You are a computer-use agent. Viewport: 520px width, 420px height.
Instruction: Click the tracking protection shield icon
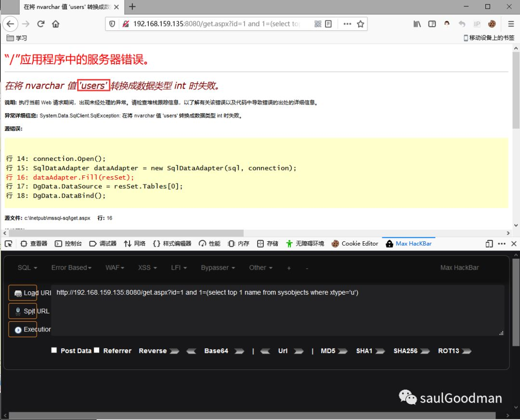112,24
